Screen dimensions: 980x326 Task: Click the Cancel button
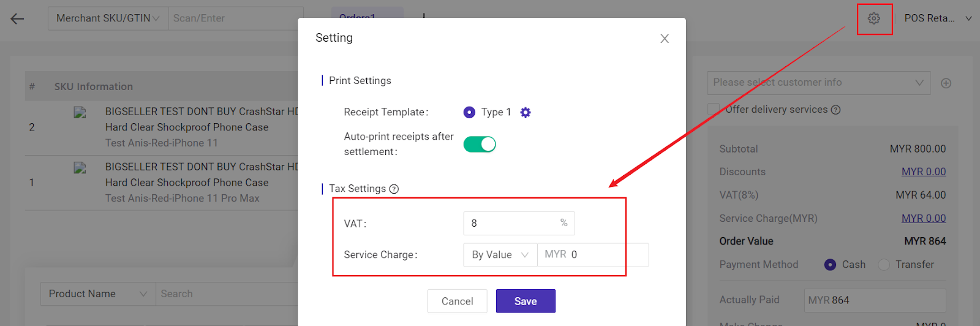(457, 301)
